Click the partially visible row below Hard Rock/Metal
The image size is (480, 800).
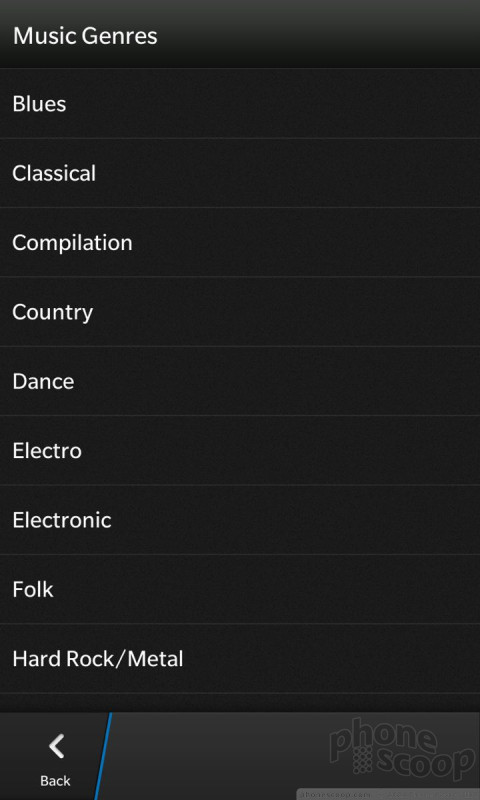click(x=240, y=703)
